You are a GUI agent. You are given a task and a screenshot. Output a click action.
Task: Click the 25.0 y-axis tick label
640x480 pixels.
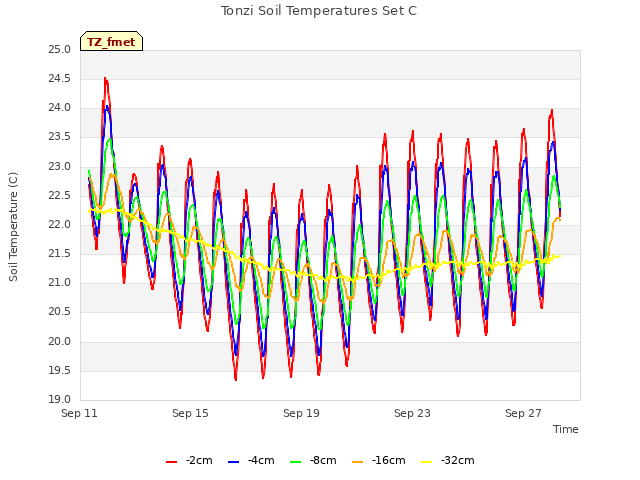(60, 50)
